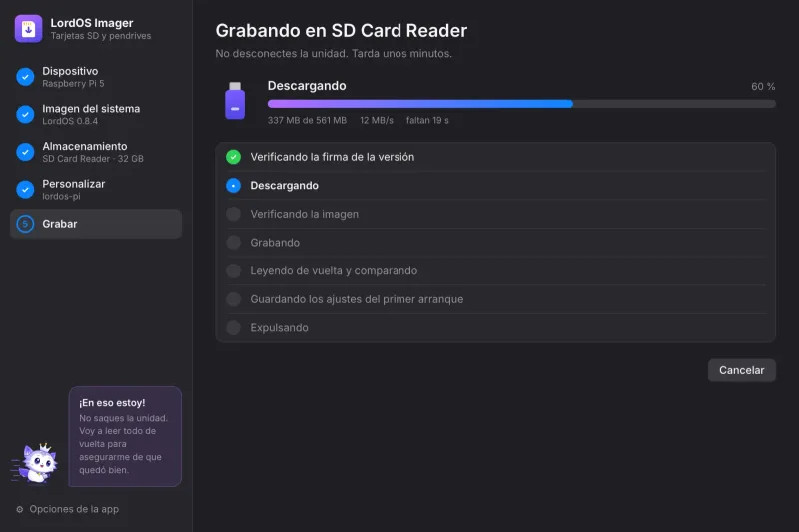This screenshot has height=532, width=799.
Task: Click the 'Leyendo de vuelta y comparando' label
Action: (x=334, y=270)
